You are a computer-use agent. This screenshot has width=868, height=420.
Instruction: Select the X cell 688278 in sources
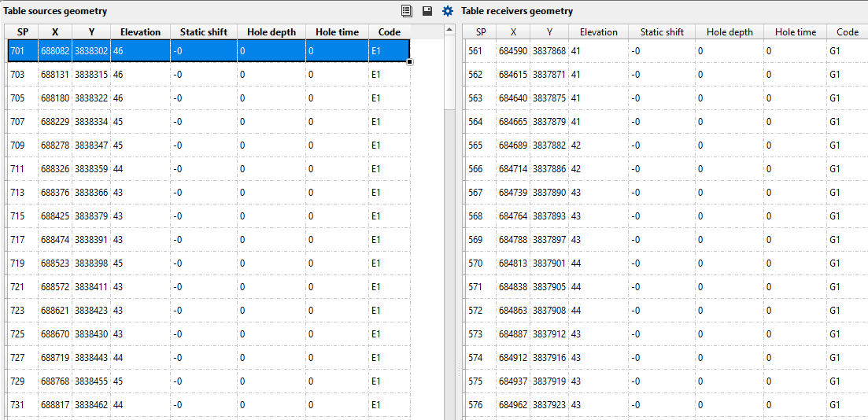(55, 146)
